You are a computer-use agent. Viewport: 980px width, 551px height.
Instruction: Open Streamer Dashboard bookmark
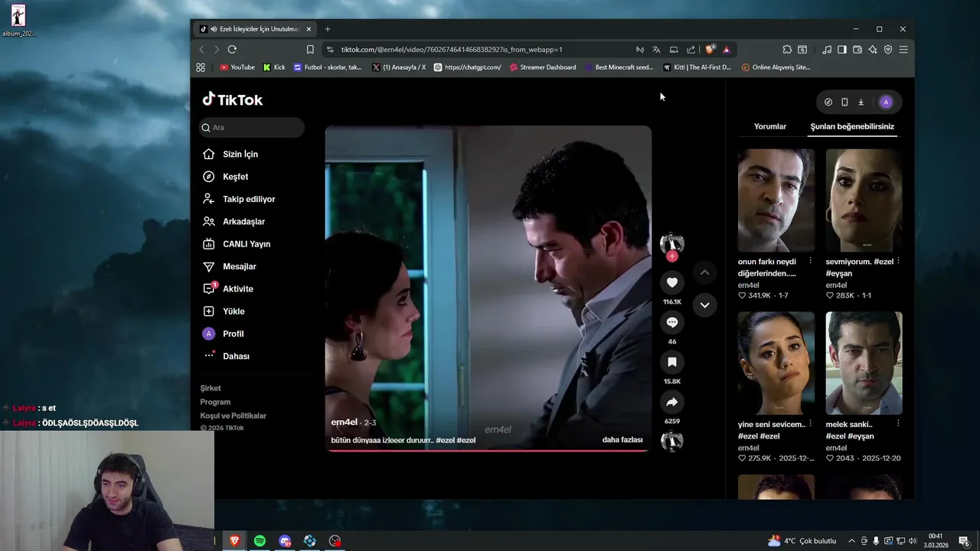tap(543, 67)
